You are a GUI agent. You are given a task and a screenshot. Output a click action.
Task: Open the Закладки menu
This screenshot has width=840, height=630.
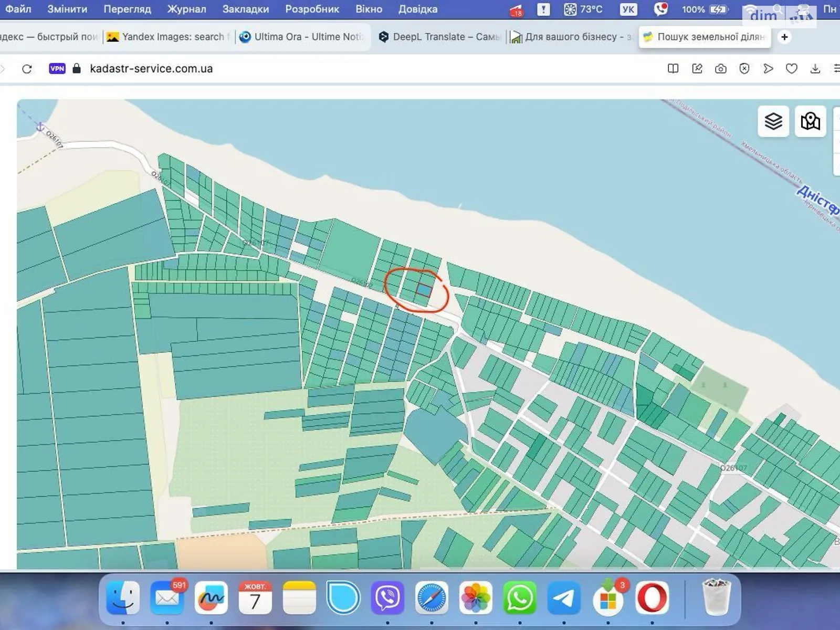(245, 9)
